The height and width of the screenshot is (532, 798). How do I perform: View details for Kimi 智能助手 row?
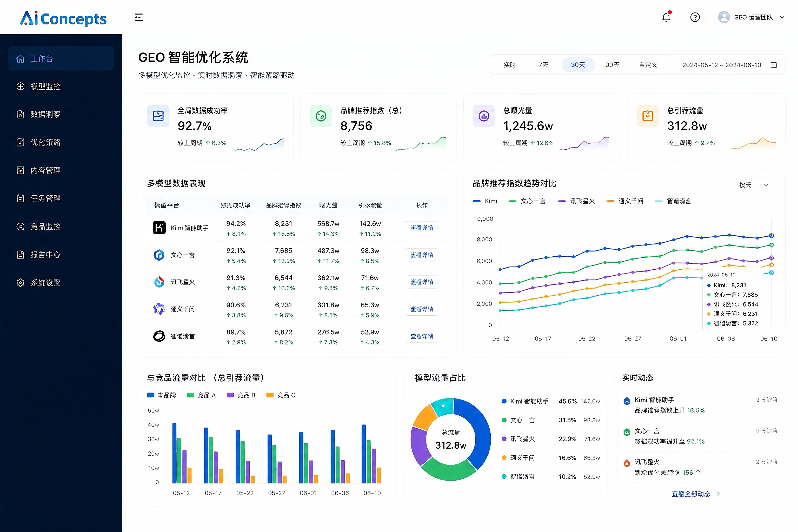point(422,228)
